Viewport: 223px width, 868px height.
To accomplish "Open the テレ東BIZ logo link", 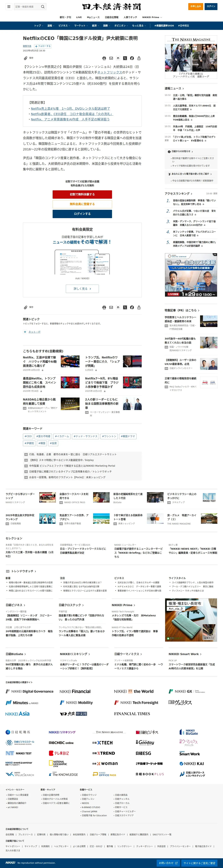I will pos(59,753).
